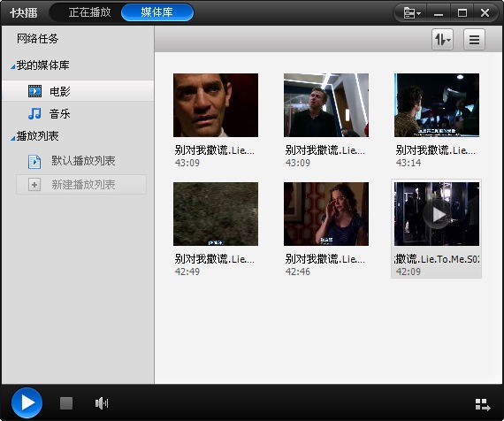Click the 电影 film icon
Image resolution: width=504 pixels, height=421 pixels.
point(34,91)
